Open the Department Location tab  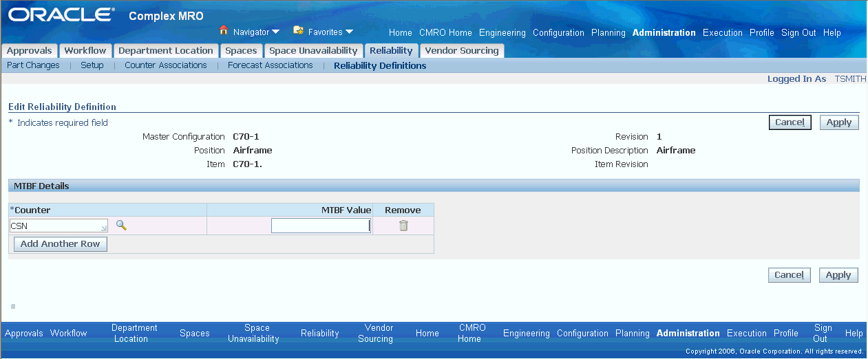[166, 51]
